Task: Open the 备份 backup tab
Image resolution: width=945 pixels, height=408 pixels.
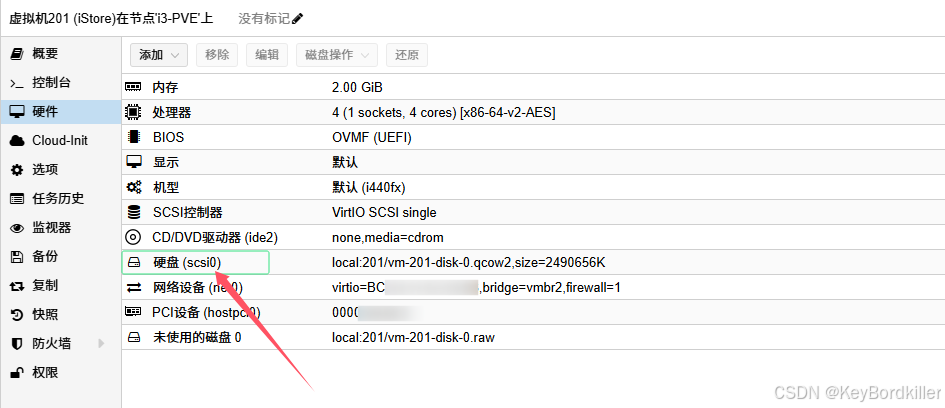Action: (60, 257)
